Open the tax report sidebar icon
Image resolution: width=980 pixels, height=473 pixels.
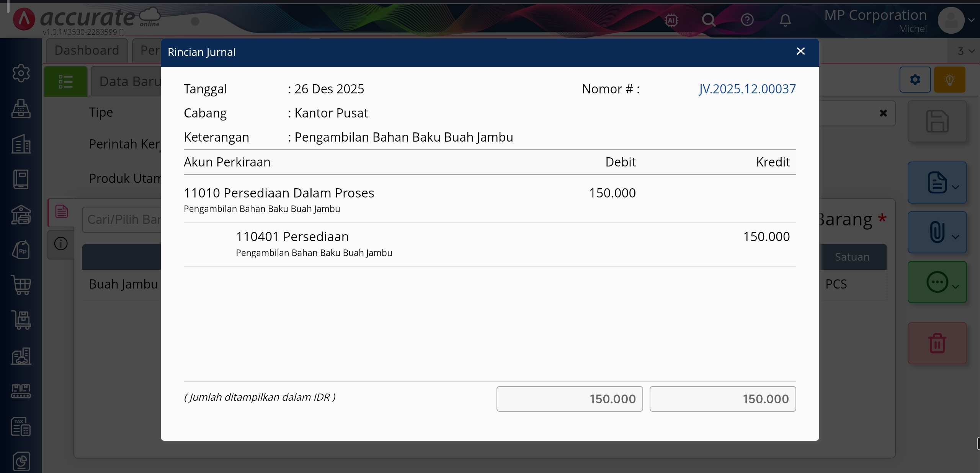(21, 426)
